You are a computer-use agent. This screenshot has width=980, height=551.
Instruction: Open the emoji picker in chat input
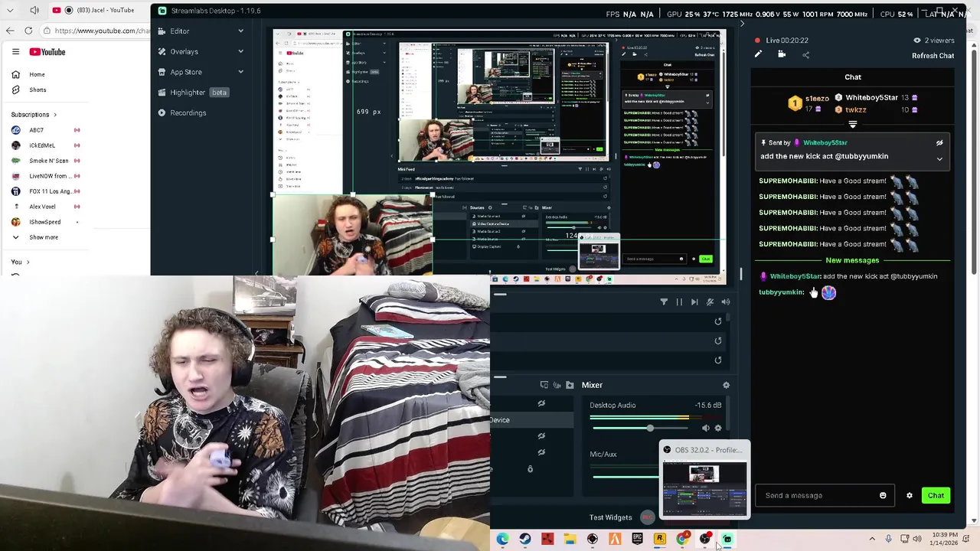pos(883,495)
